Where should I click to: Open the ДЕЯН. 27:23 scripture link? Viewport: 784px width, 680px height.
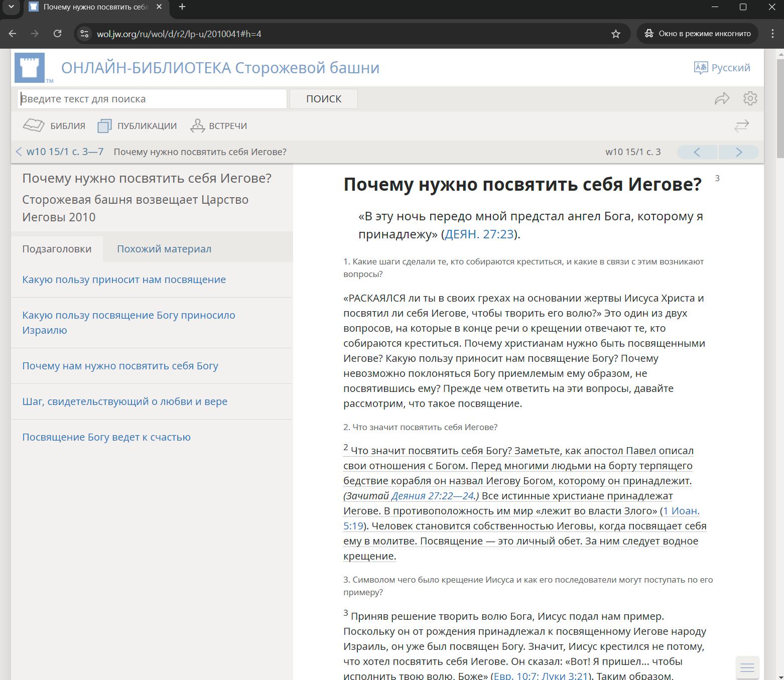[479, 234]
